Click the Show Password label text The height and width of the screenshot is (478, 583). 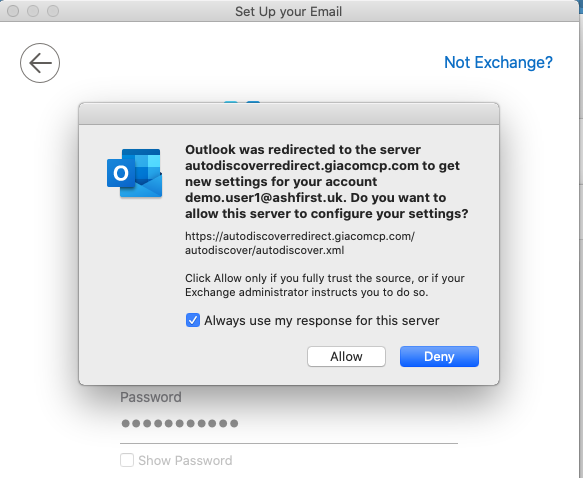click(x=185, y=461)
